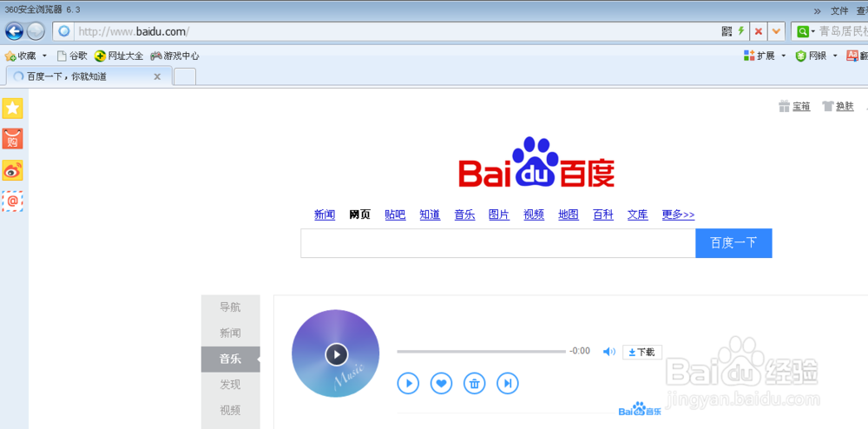Click the yellow star favorites sidebar icon
The height and width of the screenshot is (429, 868).
tap(12, 108)
